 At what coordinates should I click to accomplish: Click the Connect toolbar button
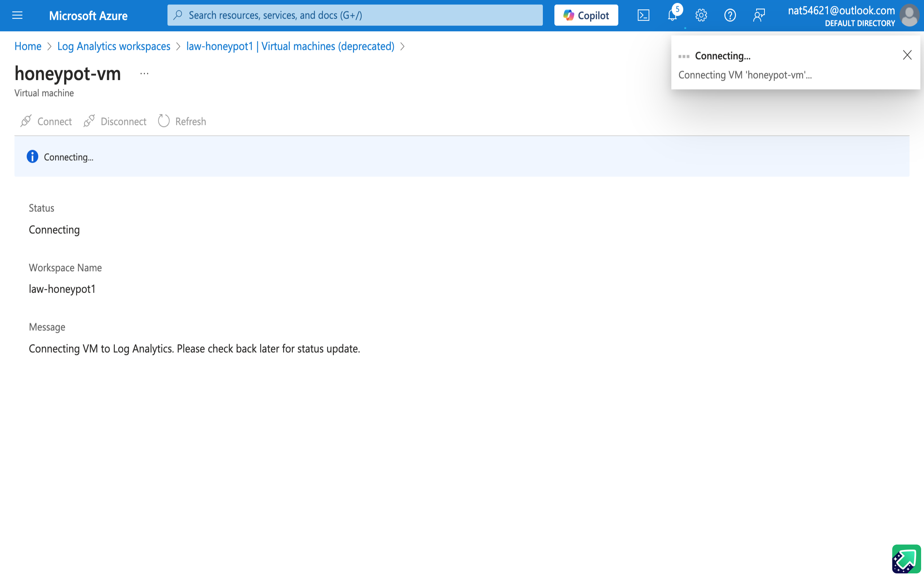(x=46, y=122)
